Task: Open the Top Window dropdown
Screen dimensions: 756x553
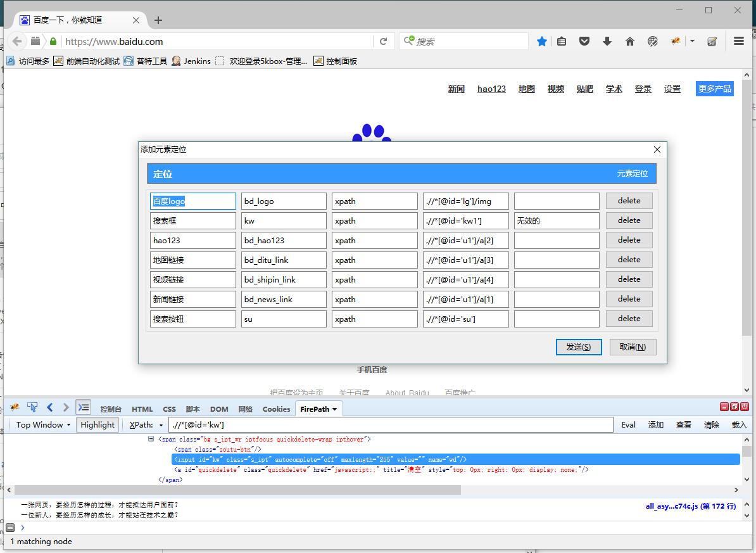Action: pyautogui.click(x=43, y=424)
